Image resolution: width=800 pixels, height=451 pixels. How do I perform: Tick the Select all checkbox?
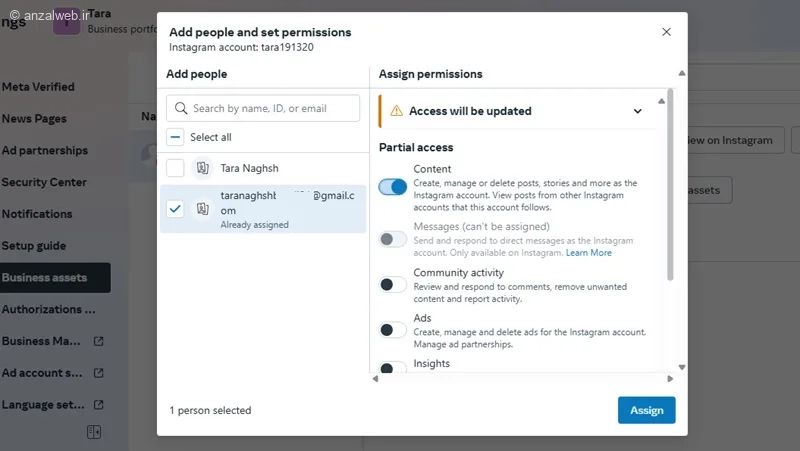pos(175,137)
